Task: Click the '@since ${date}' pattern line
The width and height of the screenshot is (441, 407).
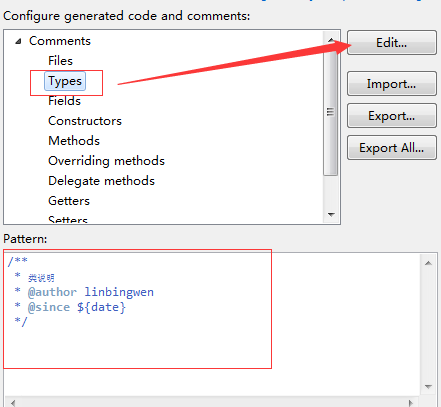Action: click(70, 307)
